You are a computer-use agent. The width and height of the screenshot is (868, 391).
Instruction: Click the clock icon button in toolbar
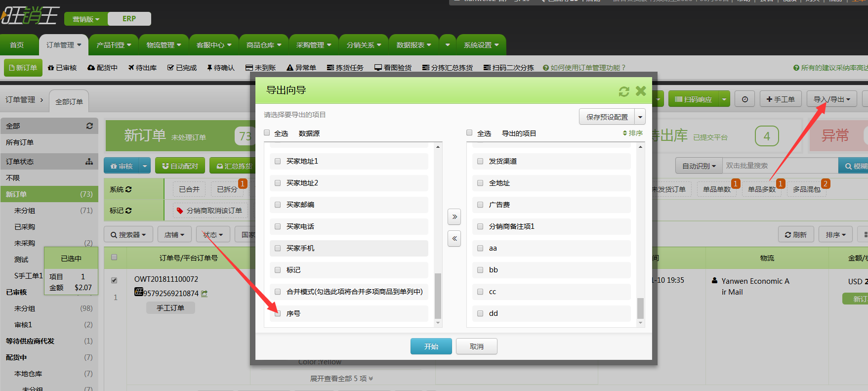coord(745,99)
